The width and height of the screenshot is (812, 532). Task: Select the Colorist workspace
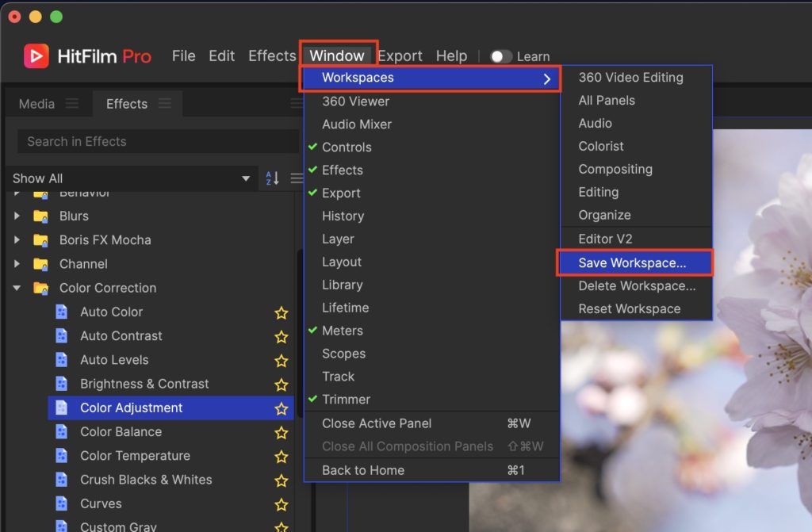coord(637,146)
